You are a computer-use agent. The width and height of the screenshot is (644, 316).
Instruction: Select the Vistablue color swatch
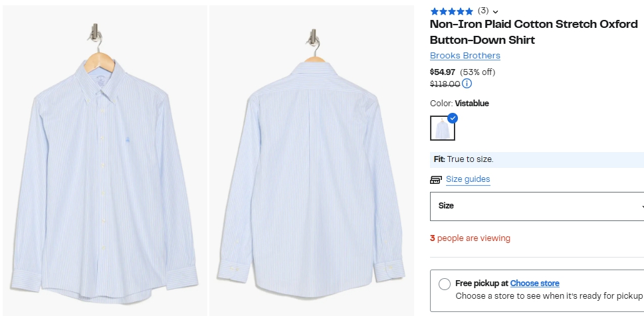point(442,128)
